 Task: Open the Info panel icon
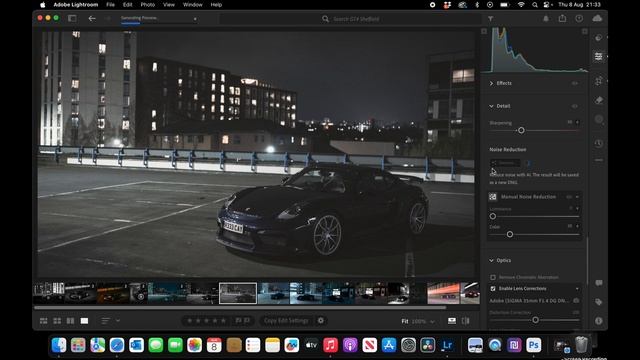click(x=598, y=321)
